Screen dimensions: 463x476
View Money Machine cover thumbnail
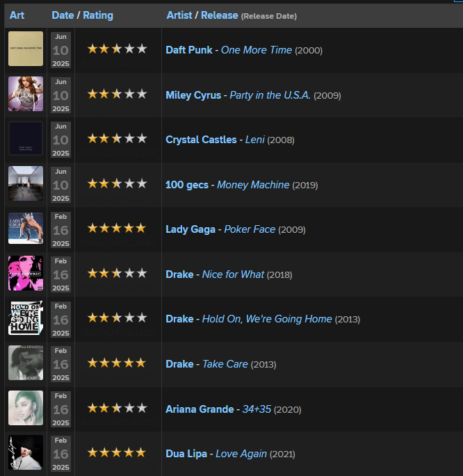pyautogui.click(x=26, y=183)
